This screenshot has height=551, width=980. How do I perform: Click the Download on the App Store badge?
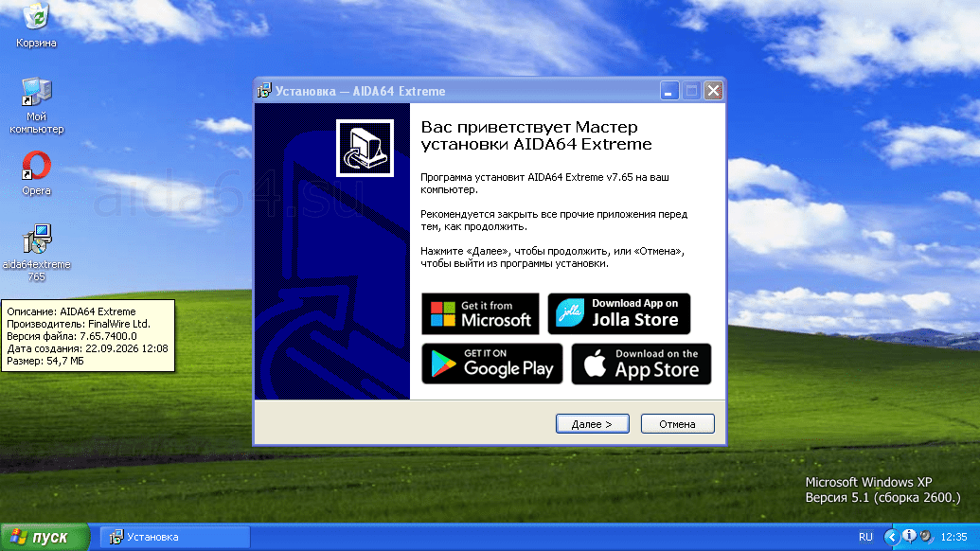coord(641,364)
